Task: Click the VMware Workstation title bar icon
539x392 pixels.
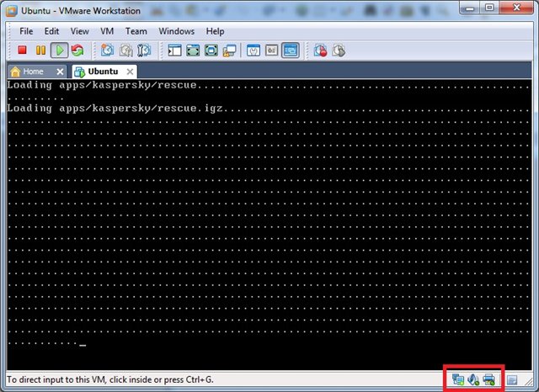Action: 12,11
